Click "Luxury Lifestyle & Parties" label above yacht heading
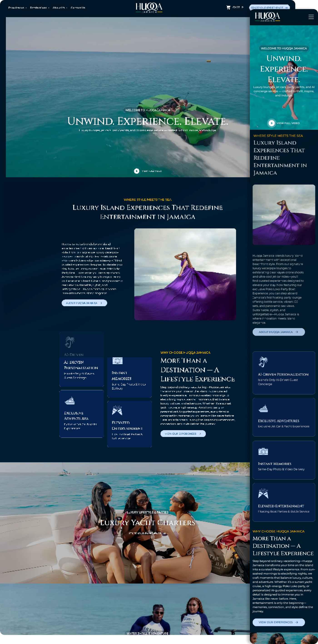 tap(148, 512)
